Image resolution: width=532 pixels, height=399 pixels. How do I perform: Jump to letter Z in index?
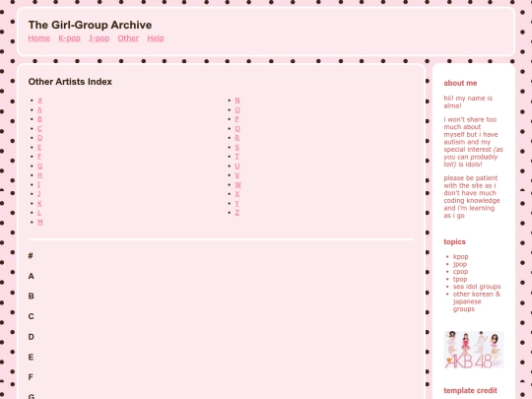pyautogui.click(x=237, y=213)
